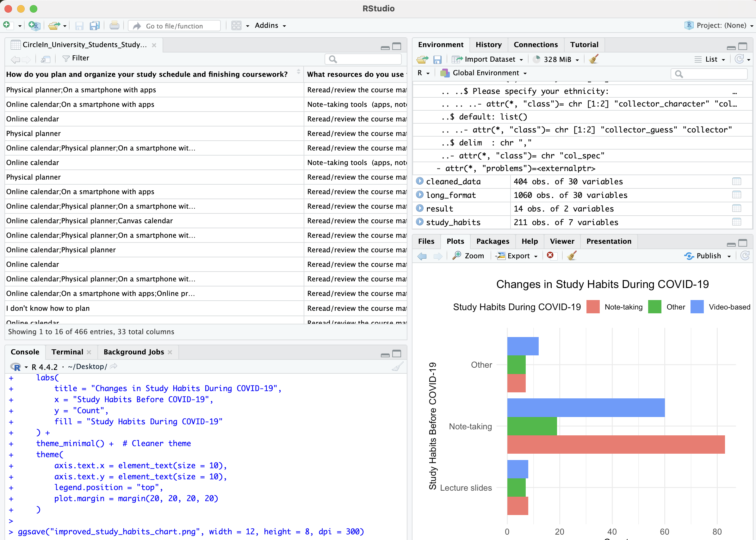Go to previous plot arrow
Image resolution: width=756 pixels, height=540 pixels.
point(422,256)
